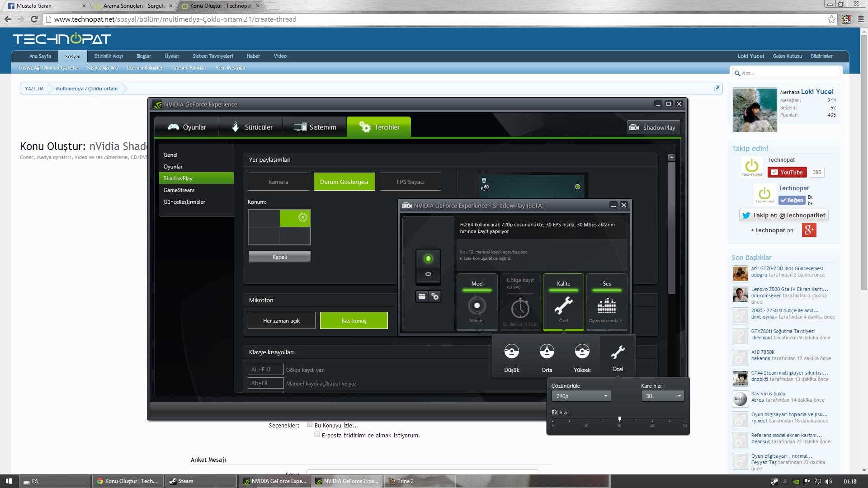868x488 pixels.
Task: Set microphone to Bas-konuş
Action: click(354, 320)
